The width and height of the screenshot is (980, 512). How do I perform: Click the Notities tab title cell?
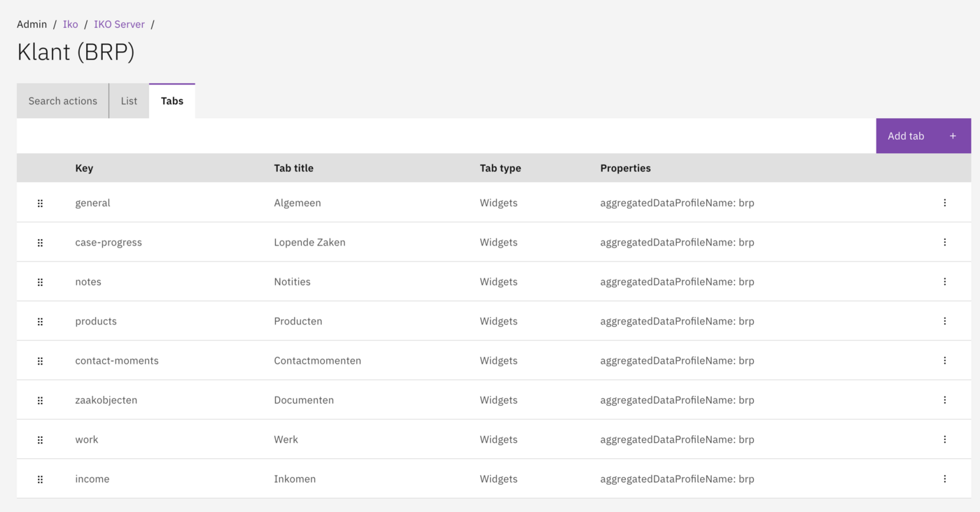coord(292,282)
